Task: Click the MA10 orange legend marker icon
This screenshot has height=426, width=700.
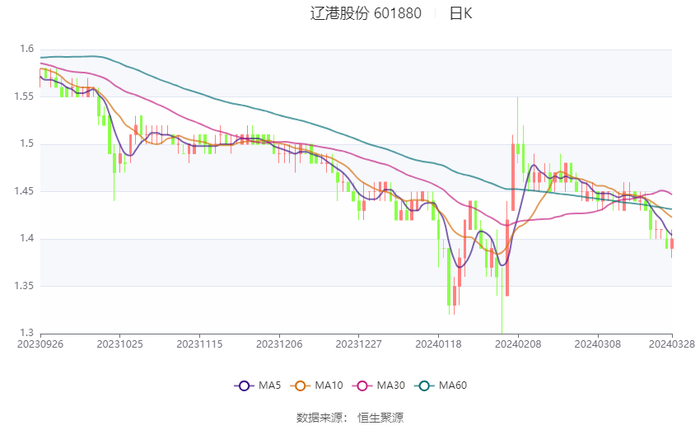Action: coord(301,386)
